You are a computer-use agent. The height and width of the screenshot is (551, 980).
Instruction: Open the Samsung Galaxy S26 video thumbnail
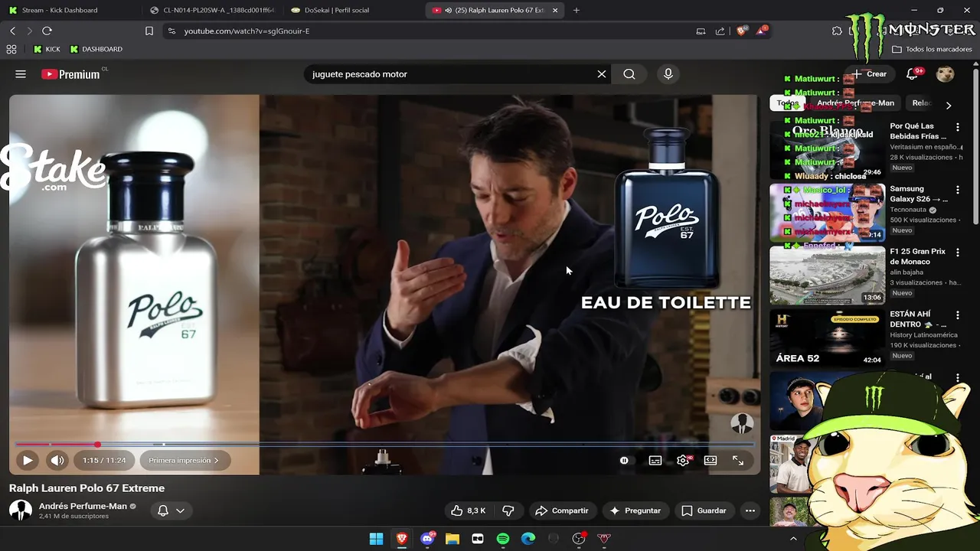827,213
